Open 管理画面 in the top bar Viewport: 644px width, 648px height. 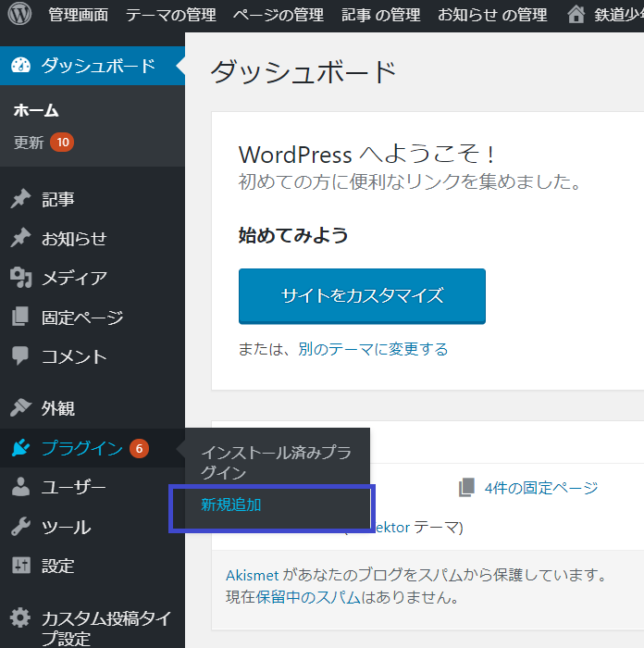point(79,15)
